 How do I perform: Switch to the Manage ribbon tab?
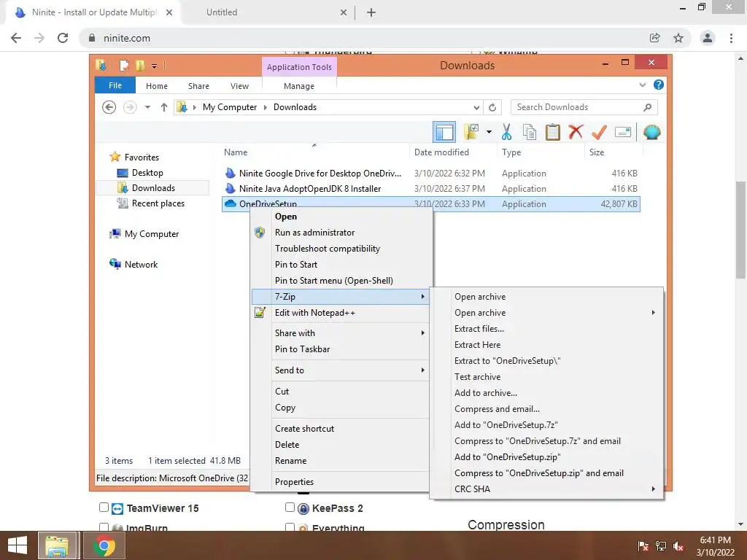(299, 86)
